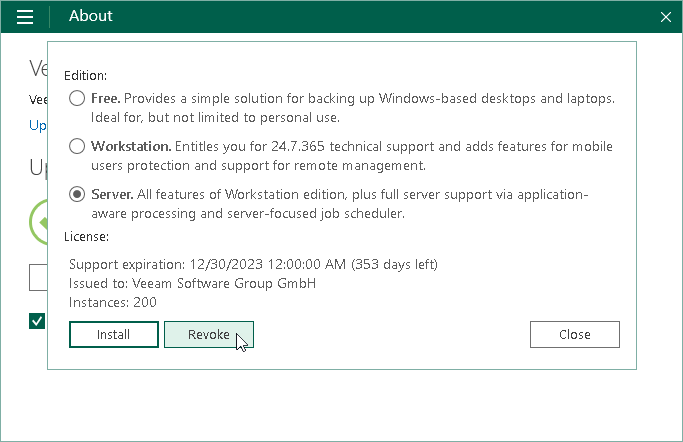Viewport: 683px width, 442px height.
Task: Click the Install license button
Action: click(x=114, y=334)
